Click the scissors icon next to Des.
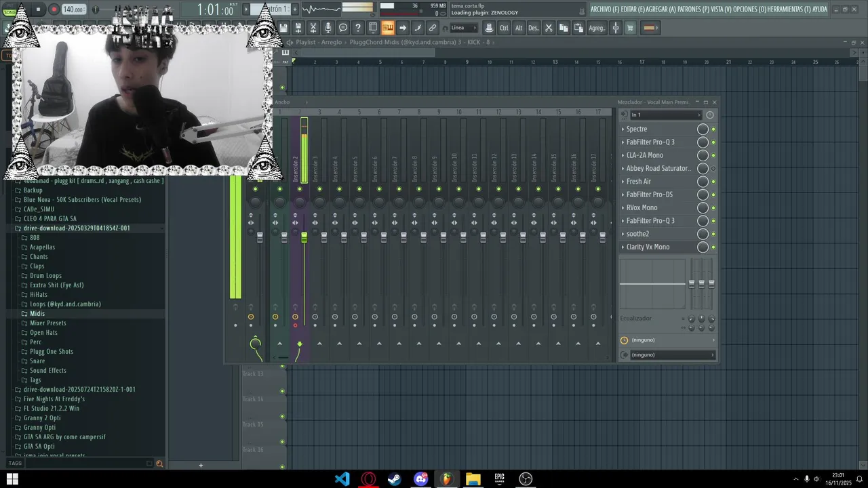868x488 pixels. pyautogui.click(x=549, y=28)
